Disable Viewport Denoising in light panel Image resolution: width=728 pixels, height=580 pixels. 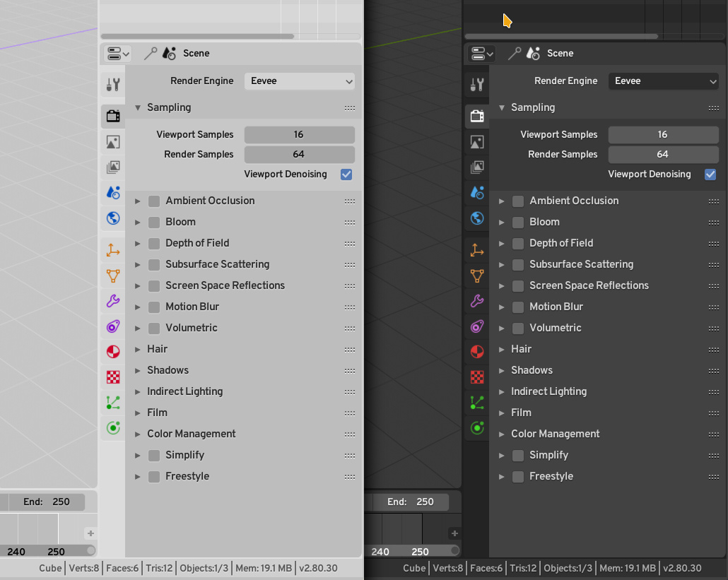tap(346, 174)
